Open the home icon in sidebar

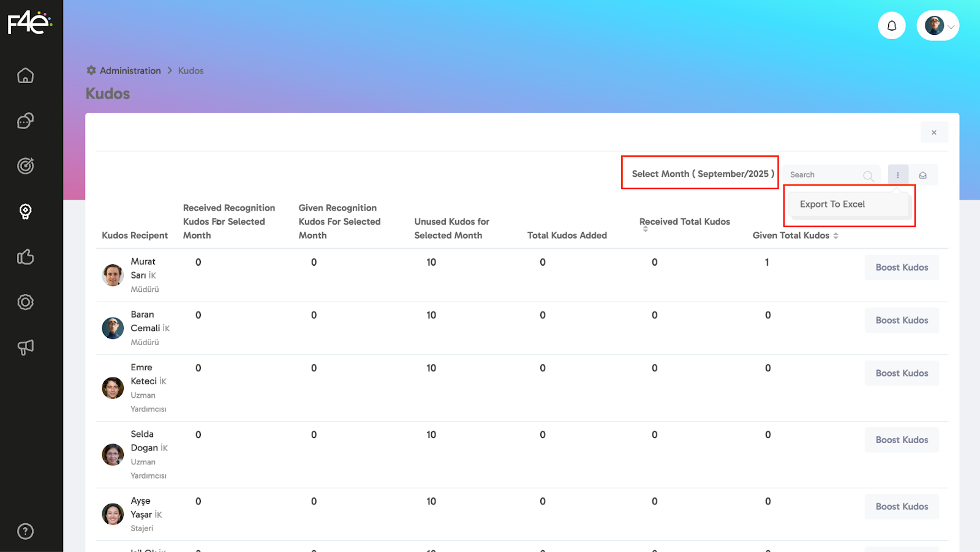pos(25,76)
